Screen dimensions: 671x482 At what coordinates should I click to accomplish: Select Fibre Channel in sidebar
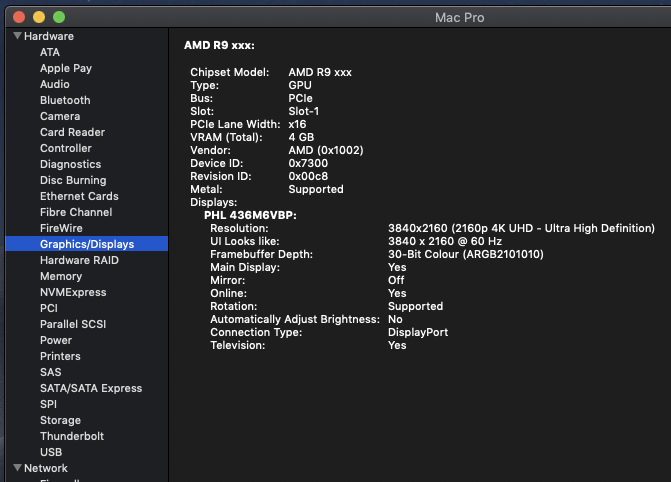(76, 212)
